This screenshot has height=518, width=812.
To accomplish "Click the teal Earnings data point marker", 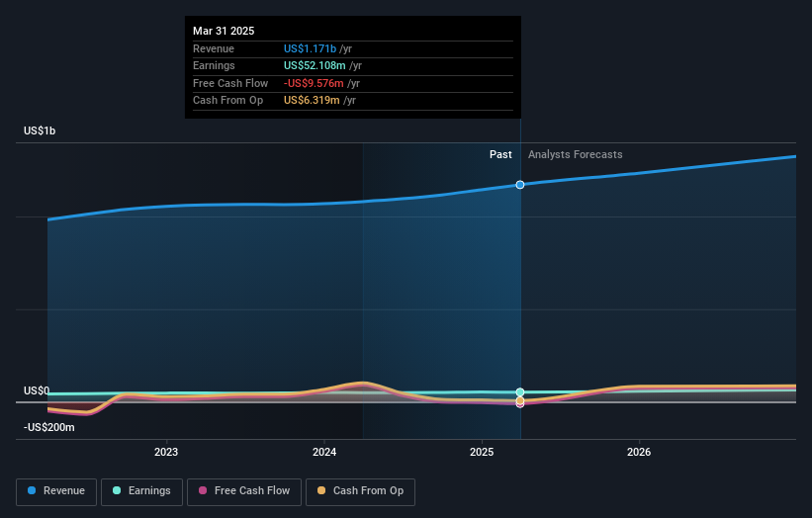I will (520, 392).
